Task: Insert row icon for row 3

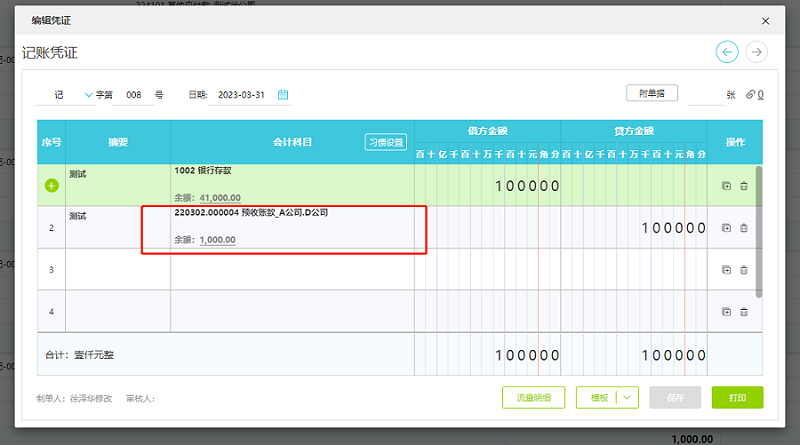Action: pyautogui.click(x=727, y=269)
